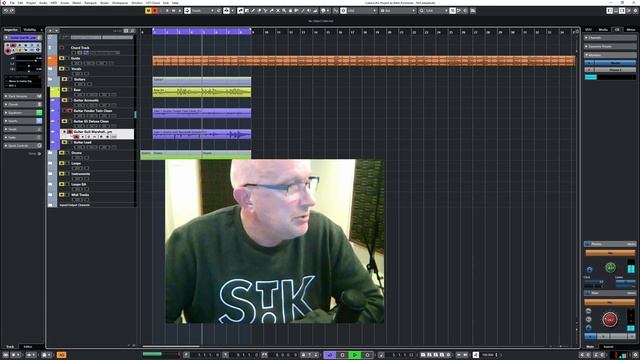The width and height of the screenshot is (640, 360).
Task: Select the yellow-green Bass audio event
Action: pos(202,92)
